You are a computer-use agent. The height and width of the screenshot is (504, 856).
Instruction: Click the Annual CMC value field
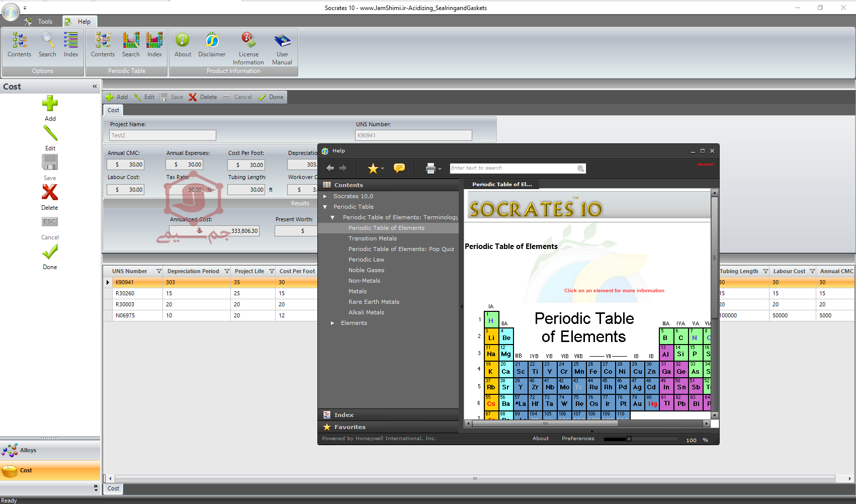coord(125,164)
